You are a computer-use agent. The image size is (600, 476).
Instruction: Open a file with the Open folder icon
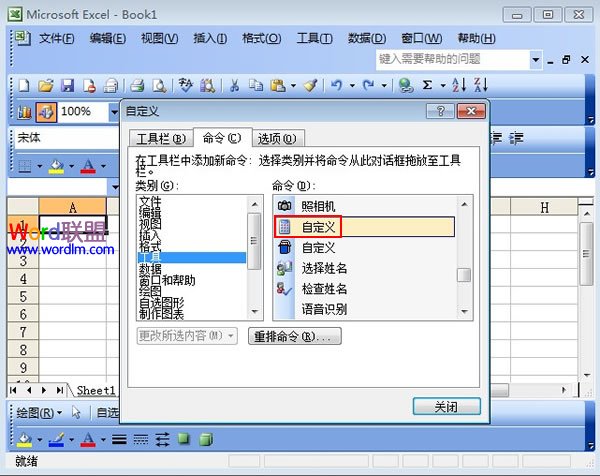click(46, 85)
